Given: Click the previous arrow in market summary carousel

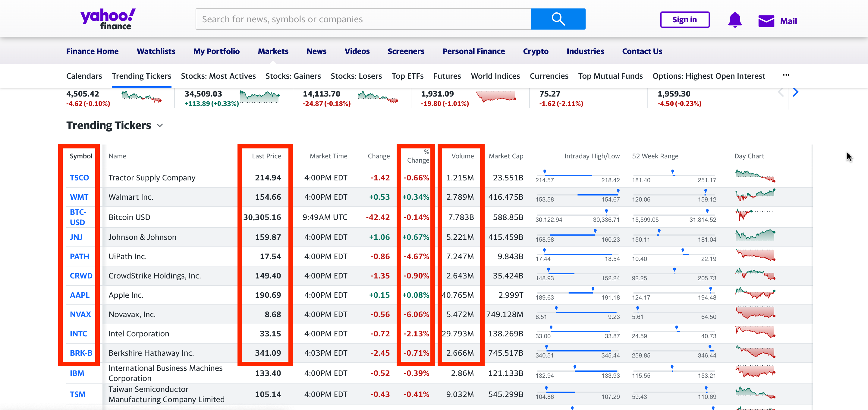Looking at the screenshot, I should 781,92.
